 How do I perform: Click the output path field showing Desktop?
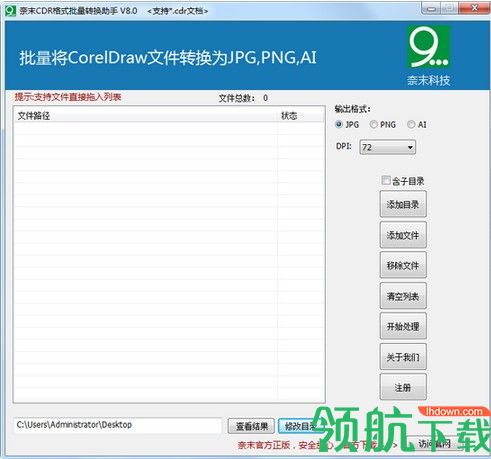[117, 425]
